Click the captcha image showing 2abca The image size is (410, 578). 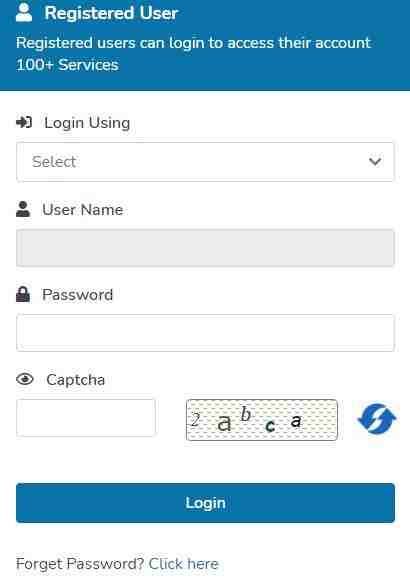click(262, 420)
